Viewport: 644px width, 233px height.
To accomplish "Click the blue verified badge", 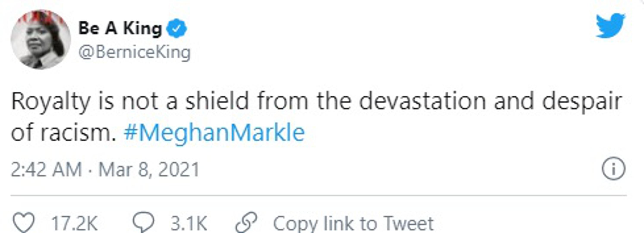I will [177, 28].
